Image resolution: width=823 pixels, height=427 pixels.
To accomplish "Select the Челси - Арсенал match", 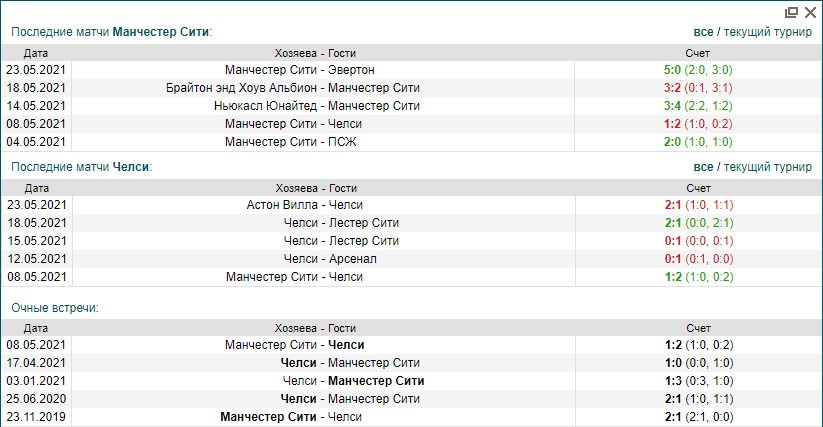I will pyautogui.click(x=329, y=259).
